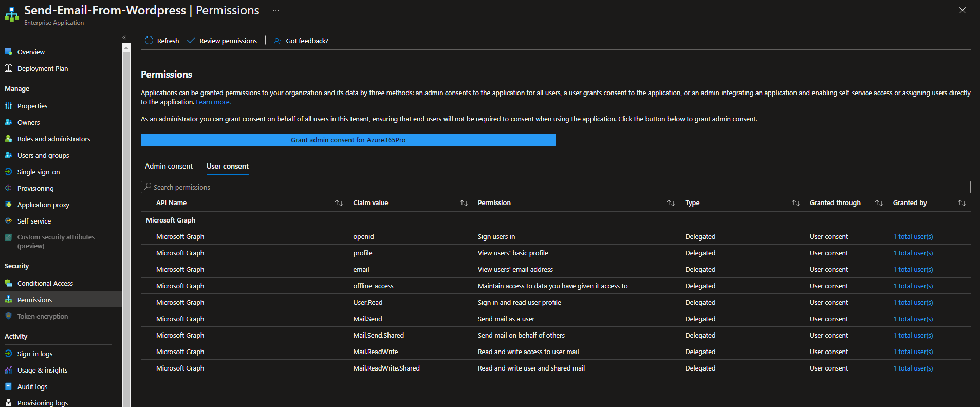Click Delegated type in email row
The height and width of the screenshot is (407, 980).
700,269
